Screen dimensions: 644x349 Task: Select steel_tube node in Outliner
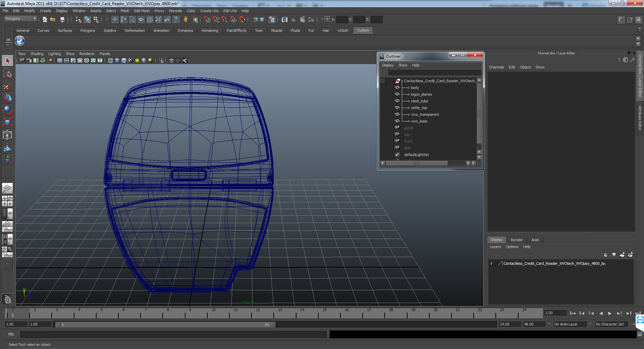[x=419, y=101]
